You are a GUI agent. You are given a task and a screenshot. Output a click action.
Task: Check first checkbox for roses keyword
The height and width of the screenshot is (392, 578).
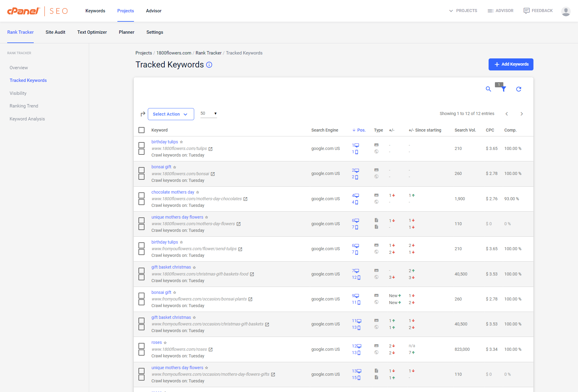coord(141,346)
